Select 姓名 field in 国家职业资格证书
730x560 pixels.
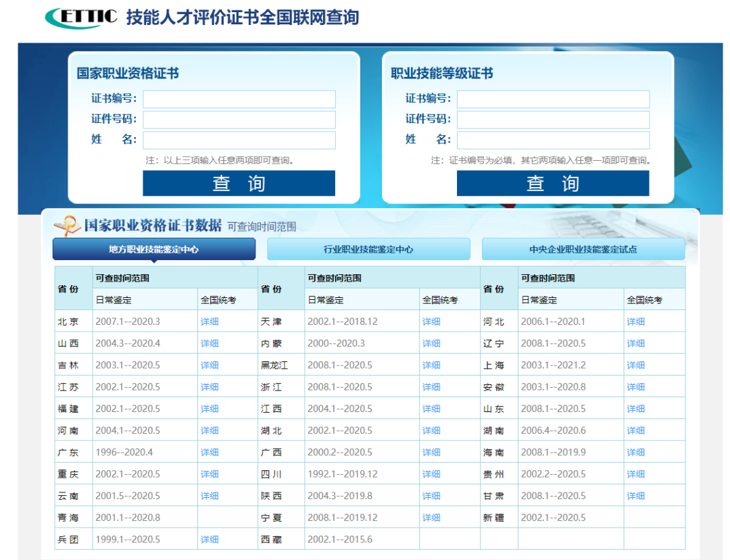(239, 140)
